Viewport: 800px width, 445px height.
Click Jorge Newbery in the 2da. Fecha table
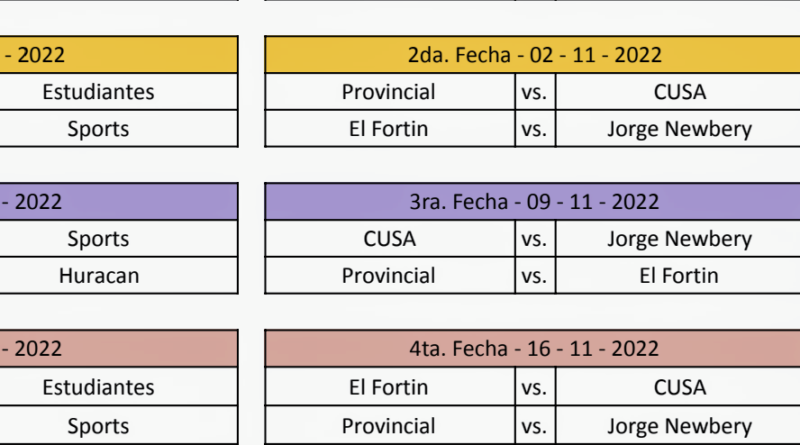click(x=679, y=129)
